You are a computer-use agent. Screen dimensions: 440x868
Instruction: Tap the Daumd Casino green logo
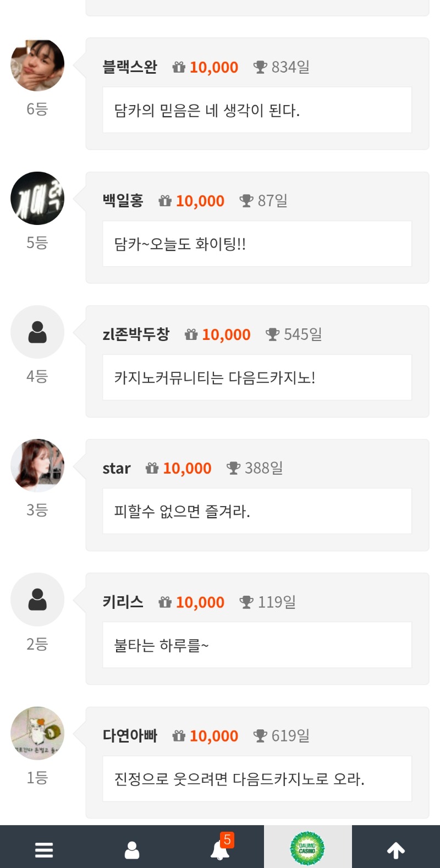[307, 848]
